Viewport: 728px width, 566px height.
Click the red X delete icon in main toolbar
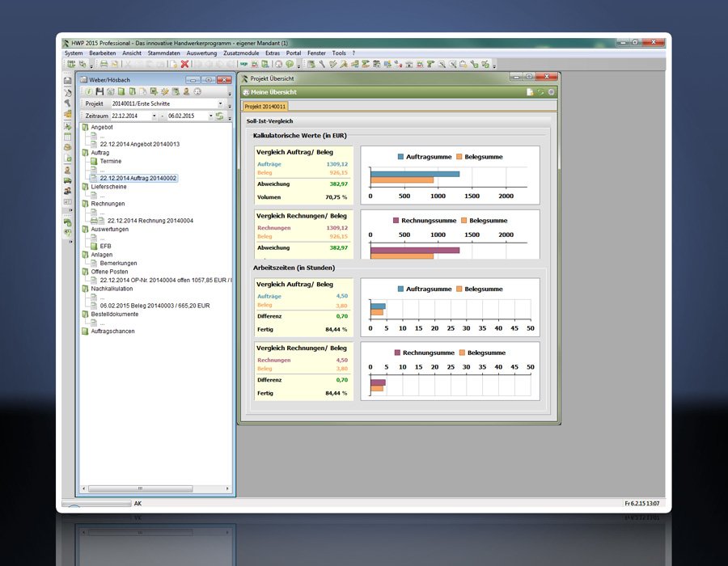184,63
